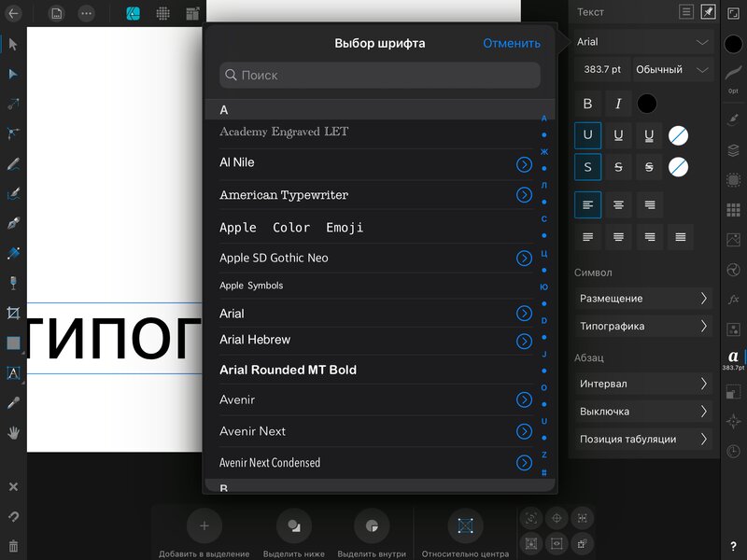Image resolution: width=747 pixels, height=560 pixels.
Task: Select the Color Picker eyedropper tool
Action: coord(13,403)
